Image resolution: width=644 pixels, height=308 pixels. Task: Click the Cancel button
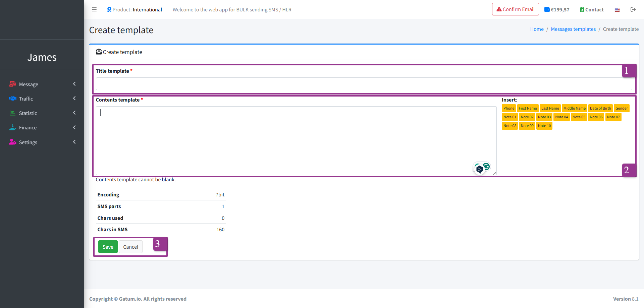(x=130, y=247)
